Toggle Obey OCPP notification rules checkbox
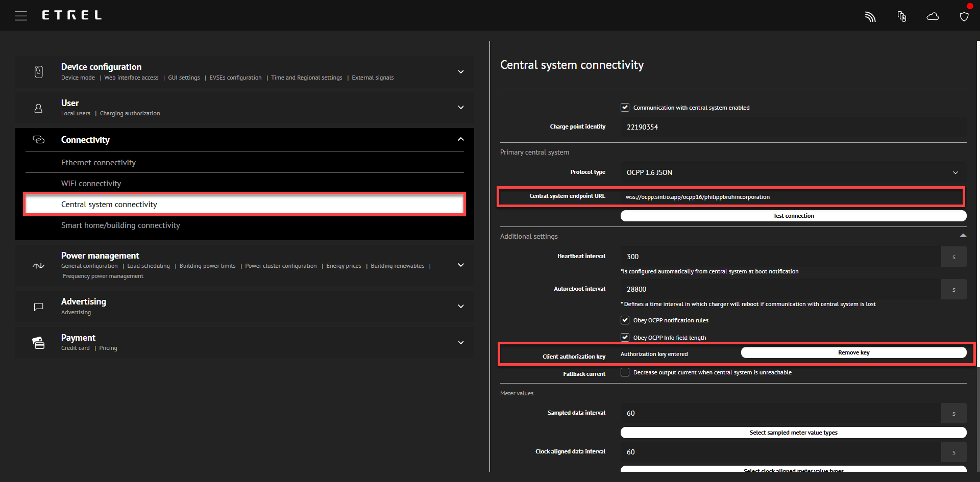Image resolution: width=980 pixels, height=482 pixels. [625, 320]
